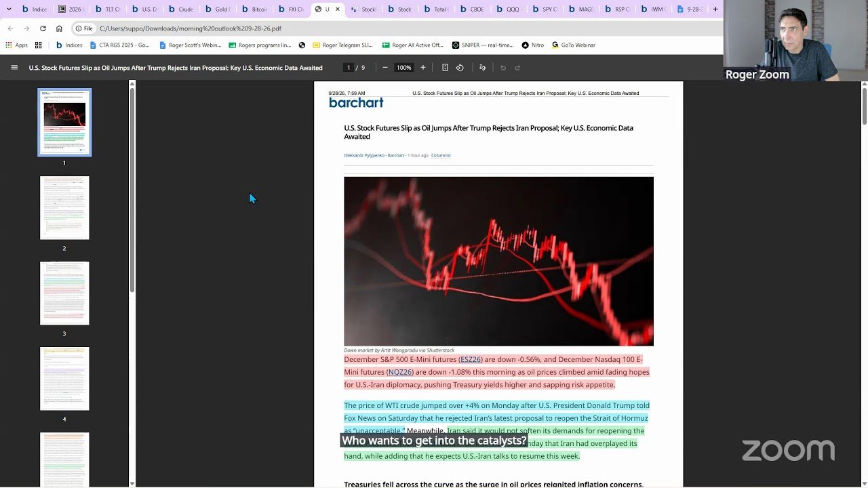Click the globe bookmark icon
This screenshot has height=488, width=868.
point(302,45)
